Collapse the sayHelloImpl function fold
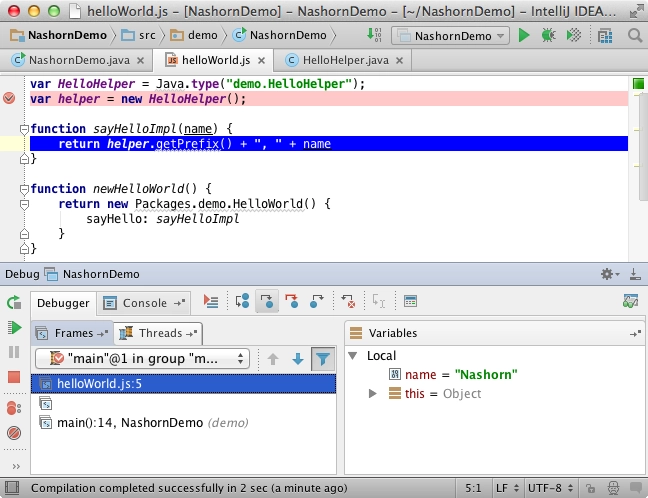648x498 pixels. coord(24,129)
